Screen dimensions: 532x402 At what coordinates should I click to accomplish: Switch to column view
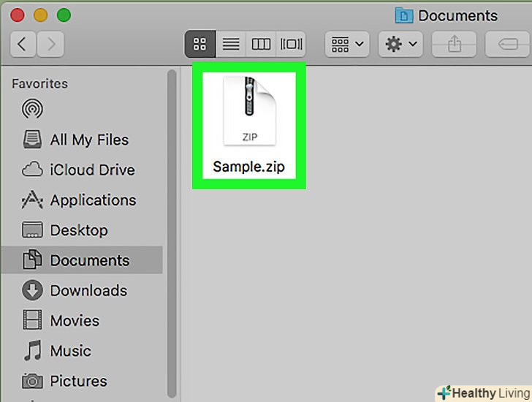coord(261,45)
